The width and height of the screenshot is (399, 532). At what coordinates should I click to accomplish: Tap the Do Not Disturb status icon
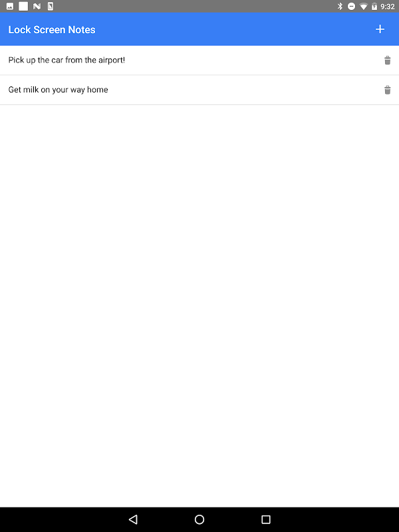click(x=352, y=6)
